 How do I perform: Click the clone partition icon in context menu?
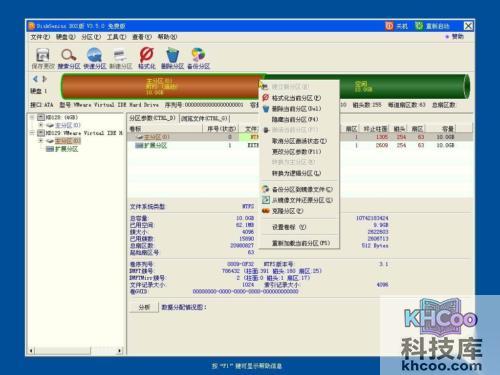tap(265, 211)
